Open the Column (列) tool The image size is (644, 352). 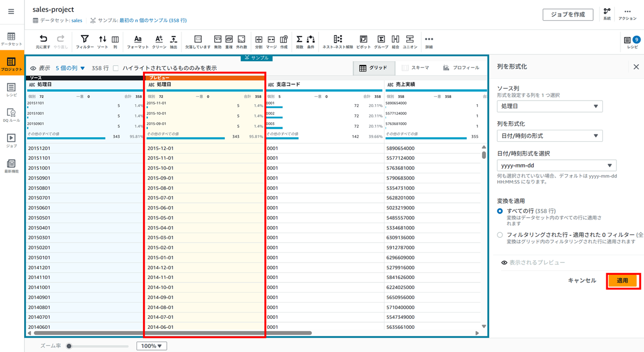tap(115, 41)
